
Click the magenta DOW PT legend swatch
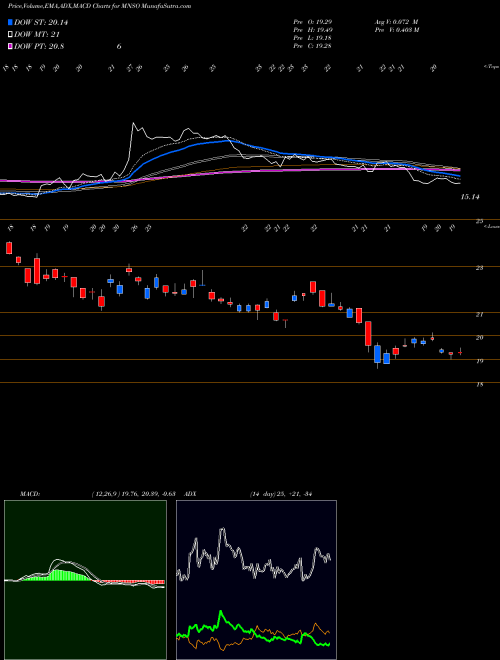pyautogui.click(x=10, y=46)
